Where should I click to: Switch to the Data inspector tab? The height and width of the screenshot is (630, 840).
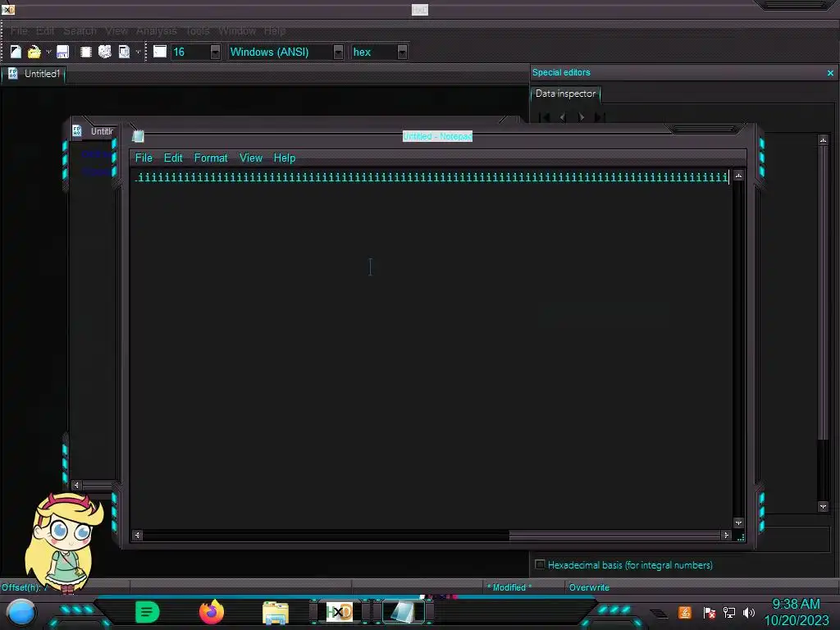tap(566, 94)
